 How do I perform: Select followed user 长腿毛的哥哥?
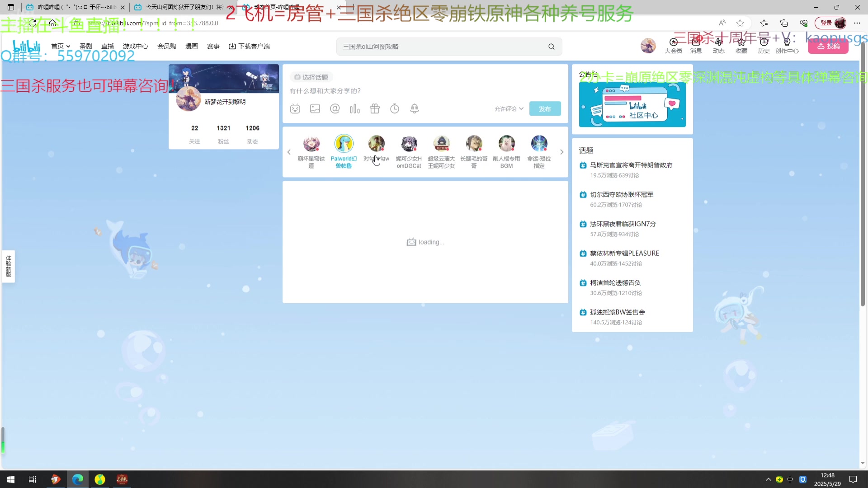coord(474,152)
